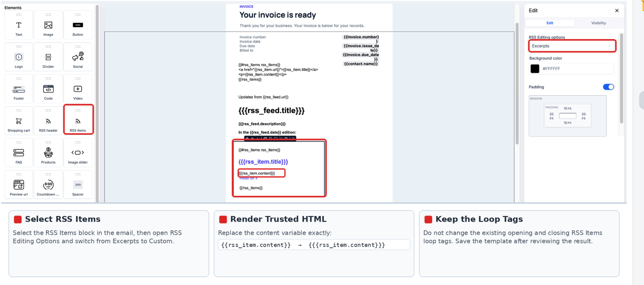Add the Code element
The width and height of the screenshot is (644, 285).
pos(48,89)
